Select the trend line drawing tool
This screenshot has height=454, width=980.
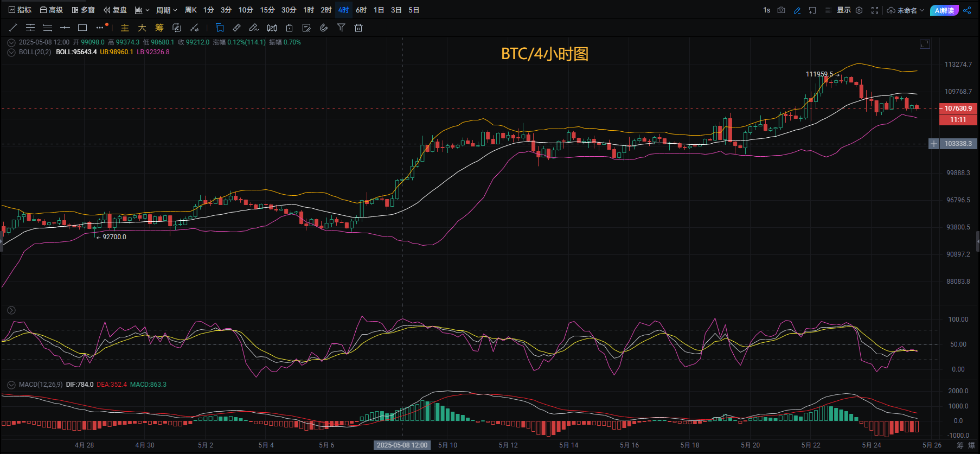point(13,28)
